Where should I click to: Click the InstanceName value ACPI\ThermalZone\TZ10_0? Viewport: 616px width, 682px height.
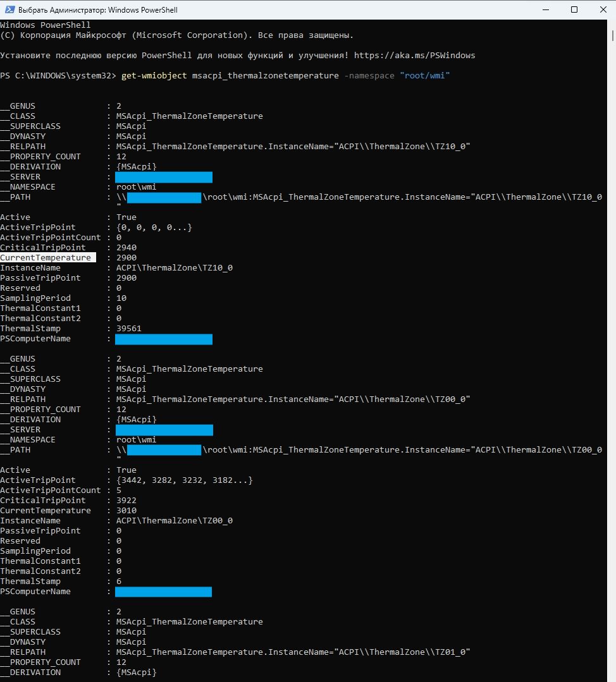tap(174, 268)
